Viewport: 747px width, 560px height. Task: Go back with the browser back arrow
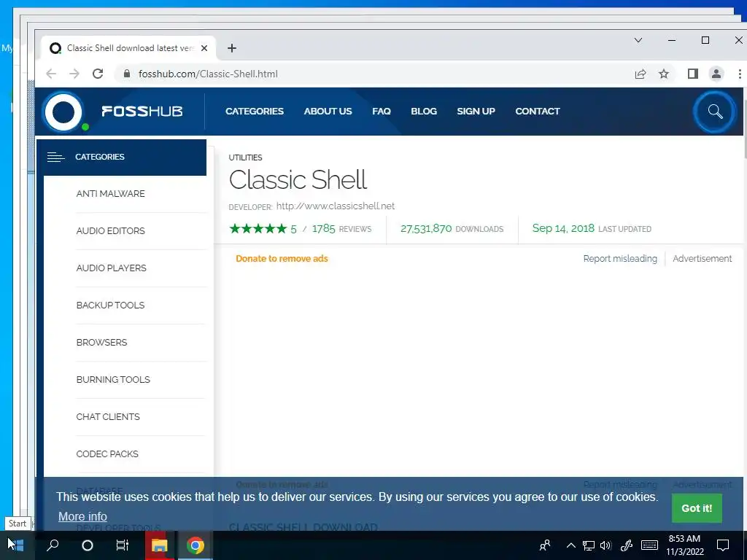51,74
